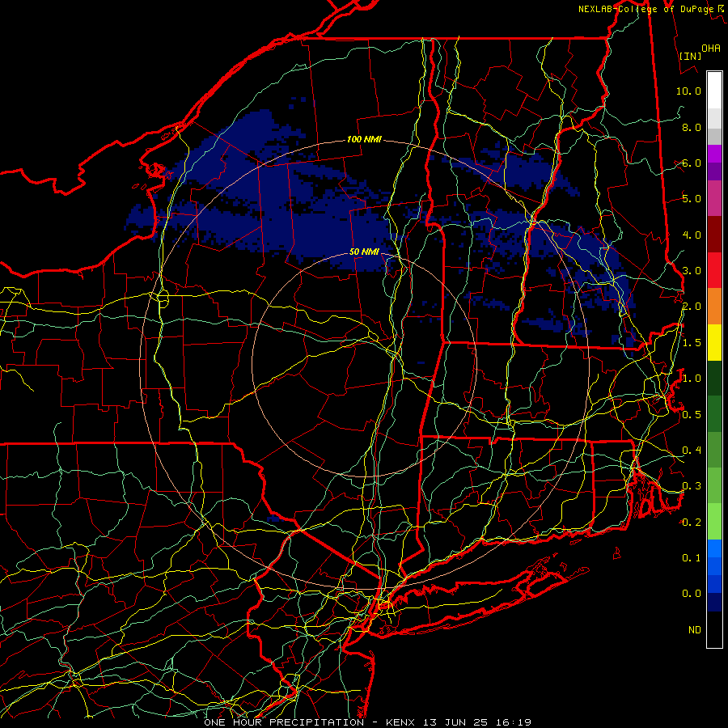Click the '5.0' legend value
This screenshot has height=728, width=728.
[x=692, y=199]
